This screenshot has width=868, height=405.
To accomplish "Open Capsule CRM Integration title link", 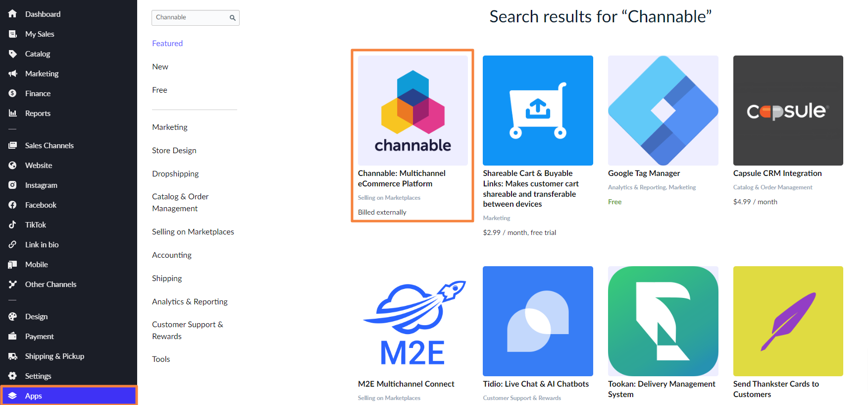I will tap(777, 174).
